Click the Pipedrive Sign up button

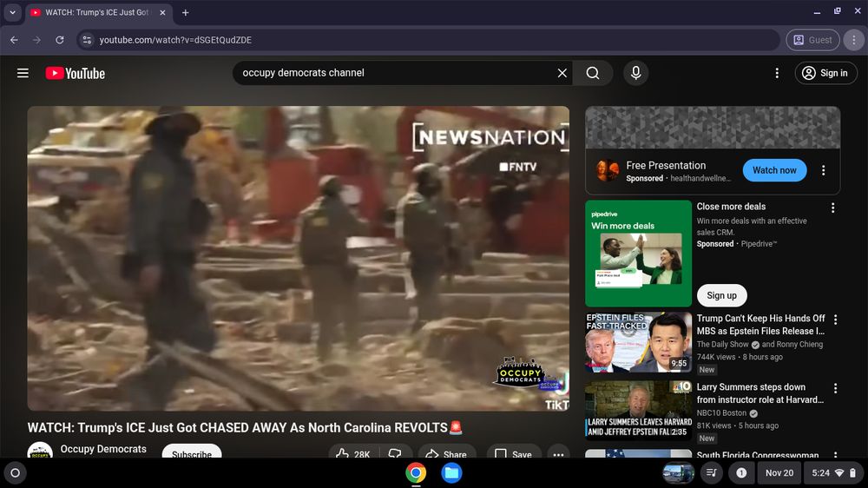(721, 295)
